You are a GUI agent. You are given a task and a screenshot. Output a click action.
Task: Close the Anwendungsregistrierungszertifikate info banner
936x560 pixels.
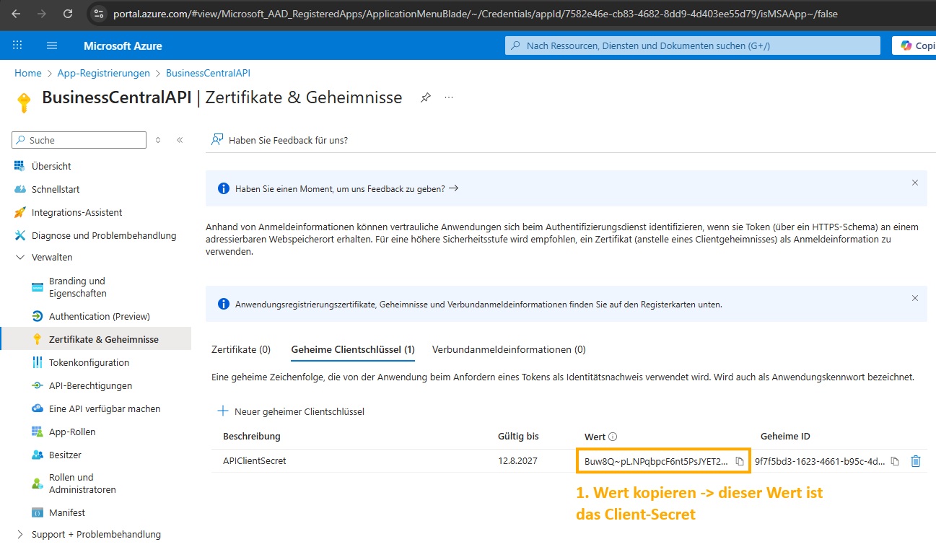point(915,298)
